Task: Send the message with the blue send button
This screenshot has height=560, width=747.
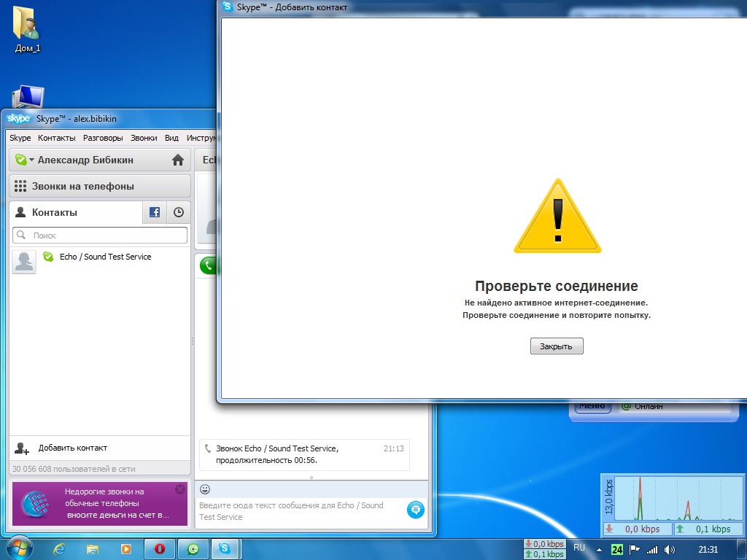Action: [416, 510]
